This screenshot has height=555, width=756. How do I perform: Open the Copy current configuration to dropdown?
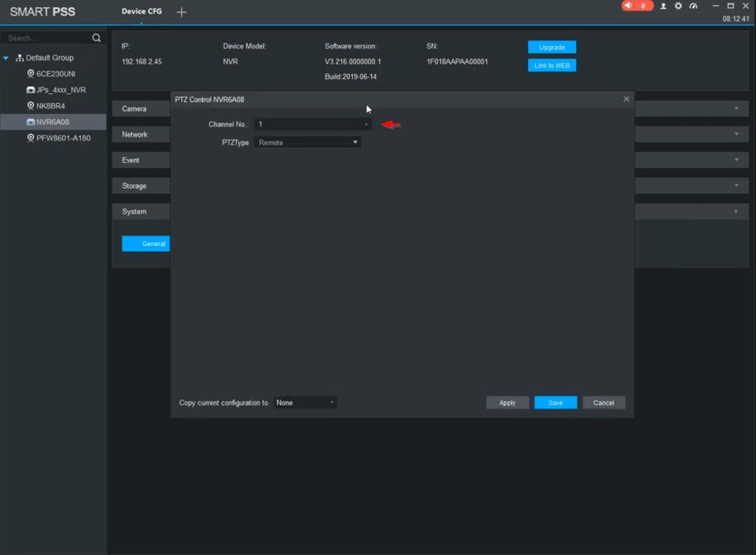click(x=306, y=403)
